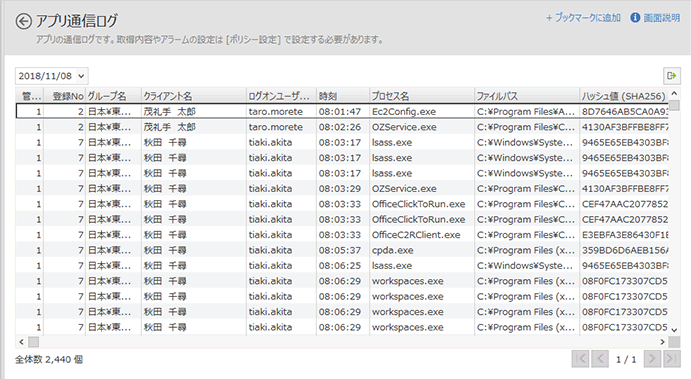Viewport: 691px width, 379px height.
Task: Select the time cell 08:06:25
Action: [342, 266]
